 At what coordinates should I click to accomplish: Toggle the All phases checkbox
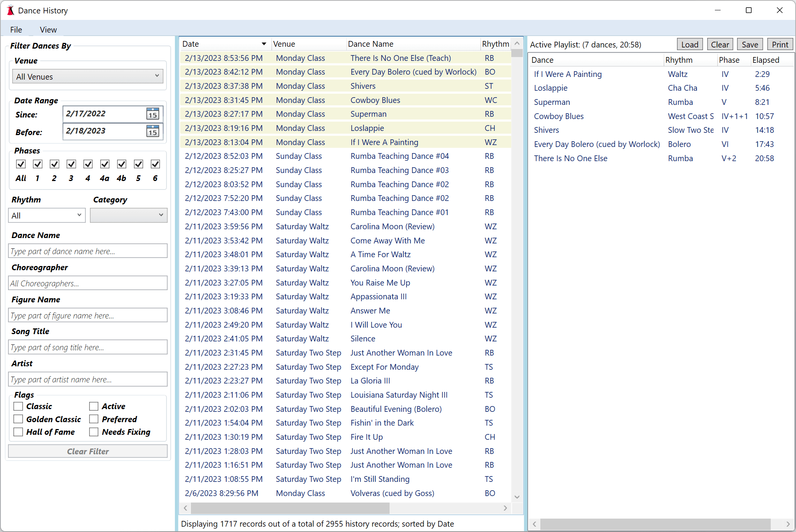(21, 164)
